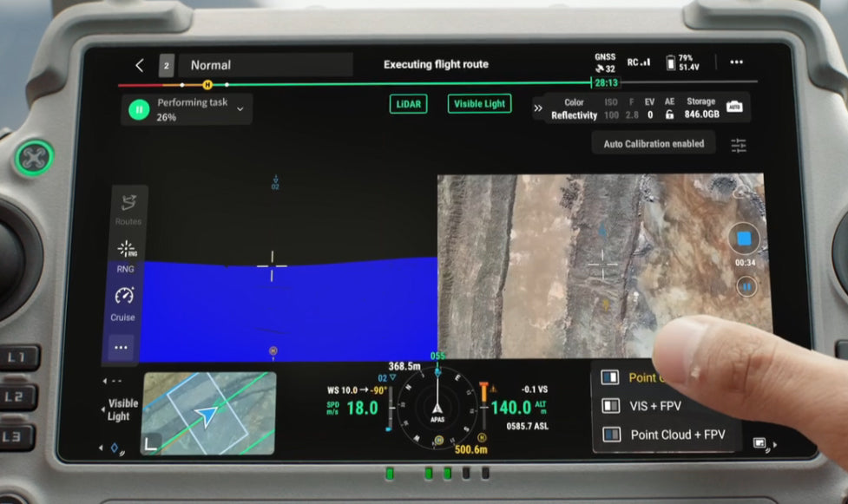Tap the GNSS satellite status icon
The width and height of the screenshot is (848, 504).
click(x=605, y=63)
